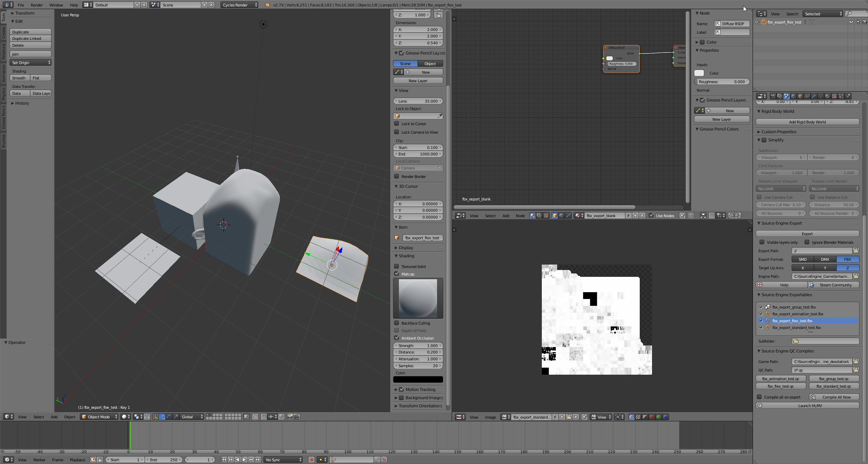Screen dimensions: 868x464
Task: Switch to rotation manipulator in viewport header
Action: (x=169, y=417)
